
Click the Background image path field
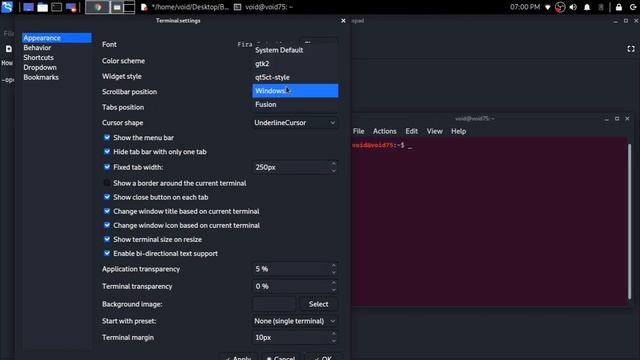[x=274, y=304]
